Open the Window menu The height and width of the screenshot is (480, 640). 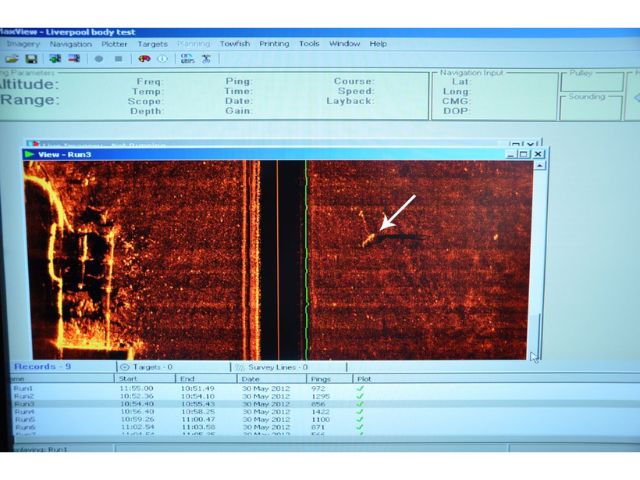coord(344,44)
